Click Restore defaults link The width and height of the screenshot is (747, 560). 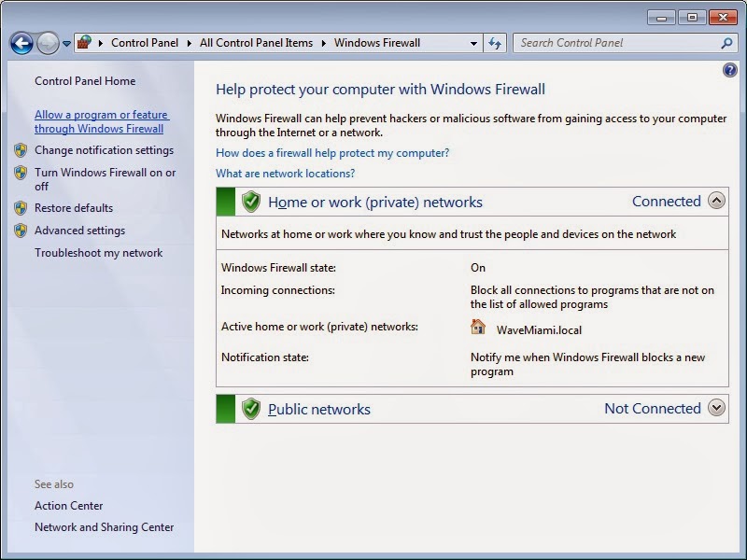point(74,207)
